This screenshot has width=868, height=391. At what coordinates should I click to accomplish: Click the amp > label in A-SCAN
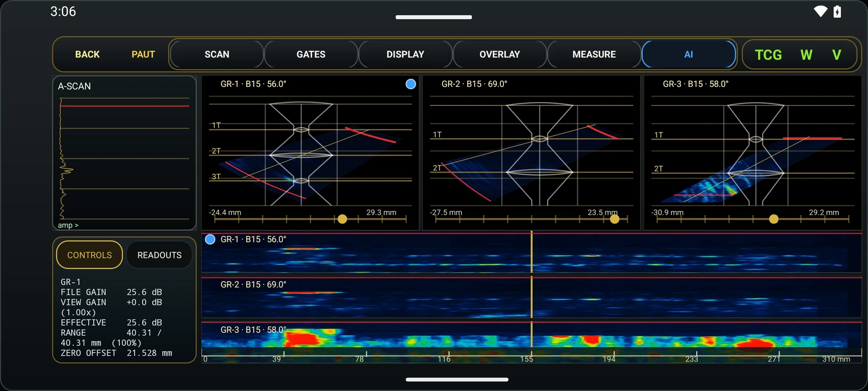[68, 225]
